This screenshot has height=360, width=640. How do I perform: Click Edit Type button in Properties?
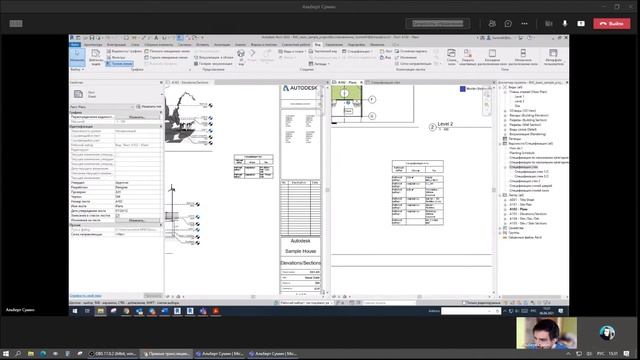(149, 107)
